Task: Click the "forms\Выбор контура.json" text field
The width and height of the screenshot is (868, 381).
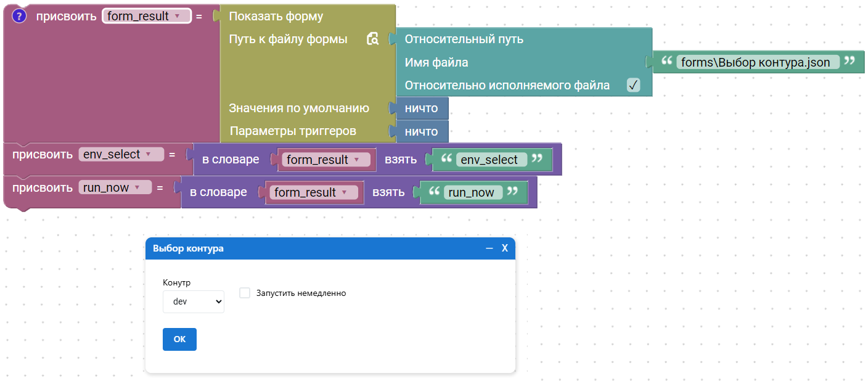Action: [x=756, y=62]
